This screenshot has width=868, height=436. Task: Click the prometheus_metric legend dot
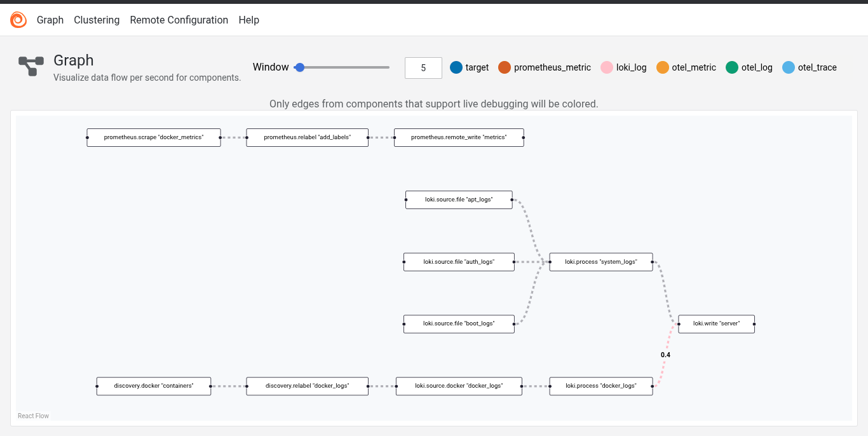(505, 67)
